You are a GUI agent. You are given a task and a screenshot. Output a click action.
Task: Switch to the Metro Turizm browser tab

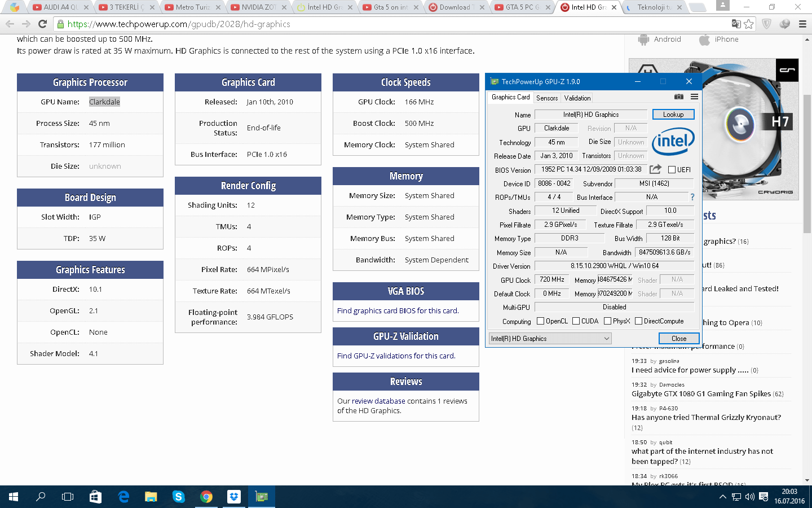point(193,7)
